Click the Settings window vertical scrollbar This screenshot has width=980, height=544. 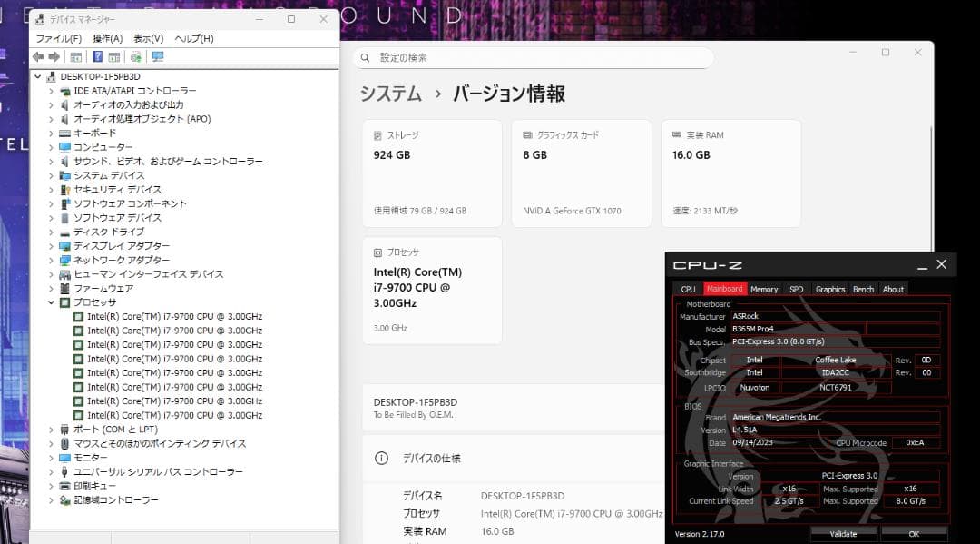point(931,188)
